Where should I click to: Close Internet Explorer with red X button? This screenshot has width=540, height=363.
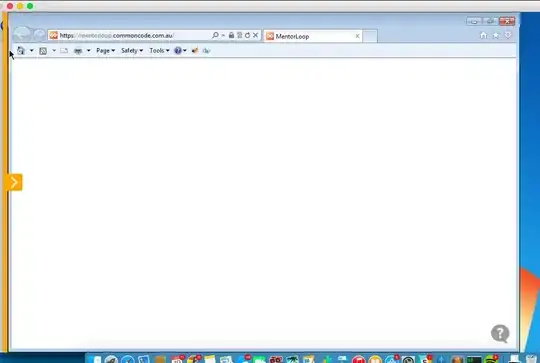507,21
